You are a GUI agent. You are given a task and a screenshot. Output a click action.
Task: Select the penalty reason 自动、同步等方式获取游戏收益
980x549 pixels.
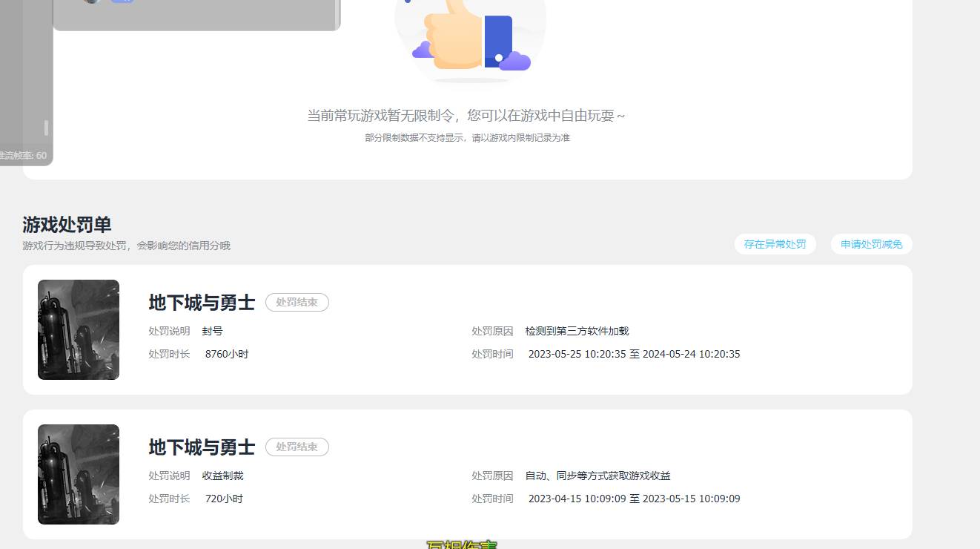(597, 476)
